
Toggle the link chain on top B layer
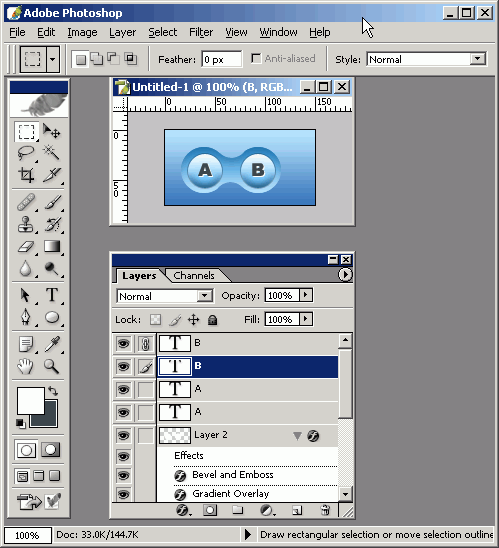pos(145,344)
